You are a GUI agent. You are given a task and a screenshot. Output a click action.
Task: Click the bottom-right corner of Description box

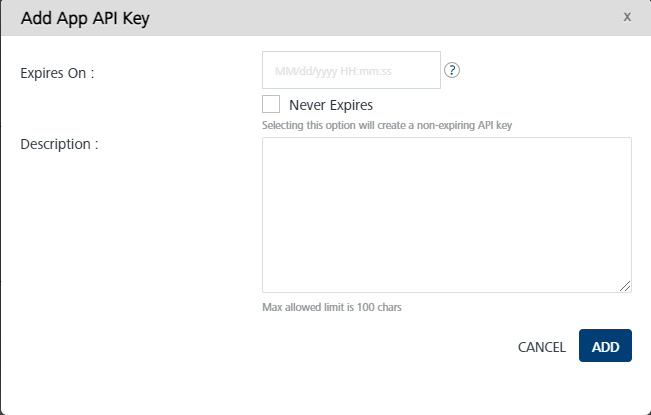[x=628, y=289]
